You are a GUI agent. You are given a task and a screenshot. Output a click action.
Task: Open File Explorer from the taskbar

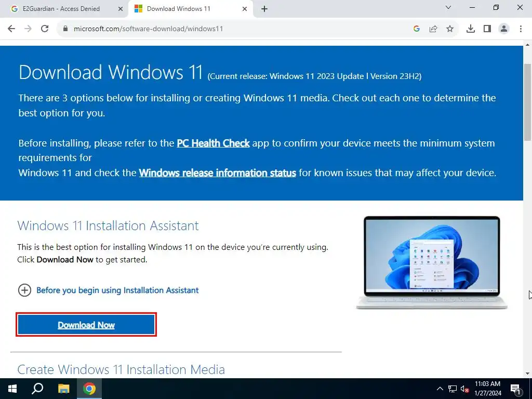pyautogui.click(x=63, y=389)
